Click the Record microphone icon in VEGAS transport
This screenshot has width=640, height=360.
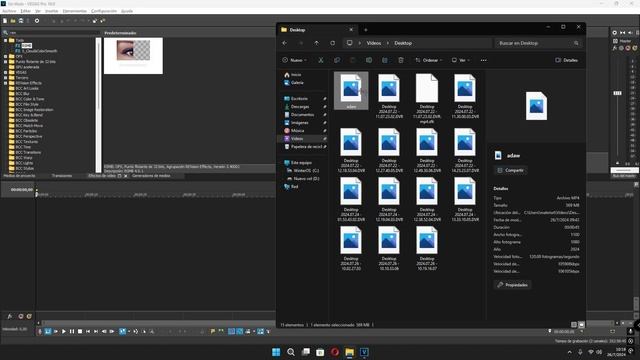click(40, 331)
